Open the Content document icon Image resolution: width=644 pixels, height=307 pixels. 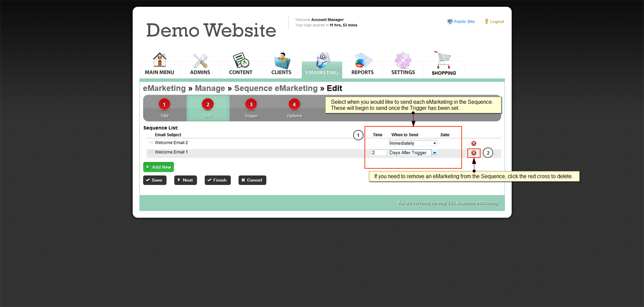[241, 61]
